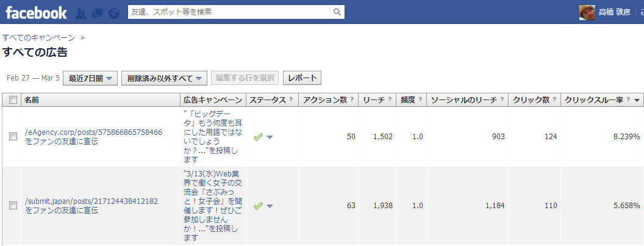Check the eAgency.corp ad row checkbox

click(13, 137)
